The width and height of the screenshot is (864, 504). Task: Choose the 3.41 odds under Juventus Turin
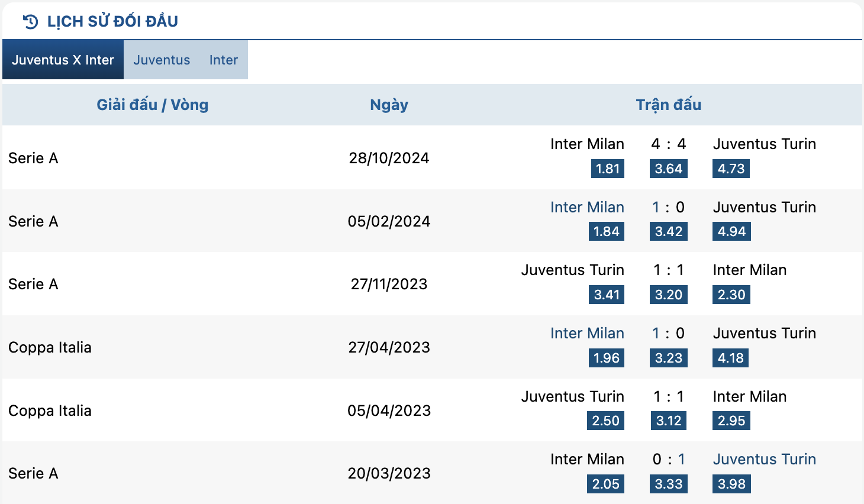tap(607, 295)
